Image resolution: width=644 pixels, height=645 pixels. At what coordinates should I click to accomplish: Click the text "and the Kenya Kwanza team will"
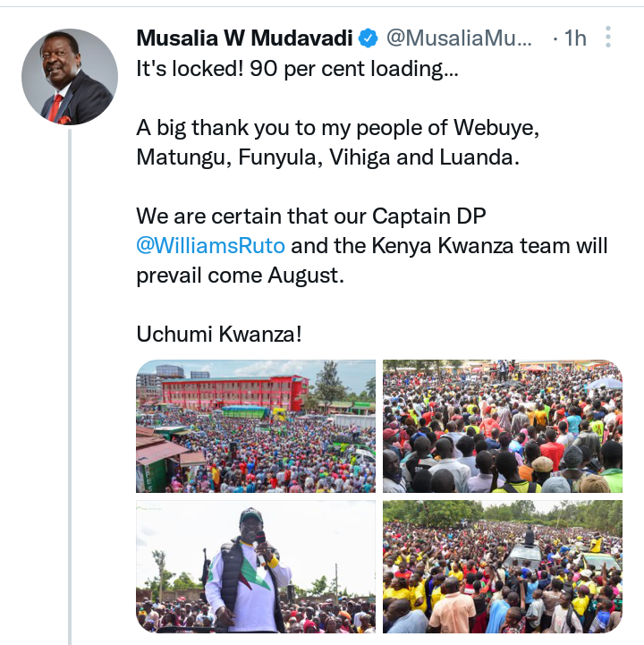449,246
